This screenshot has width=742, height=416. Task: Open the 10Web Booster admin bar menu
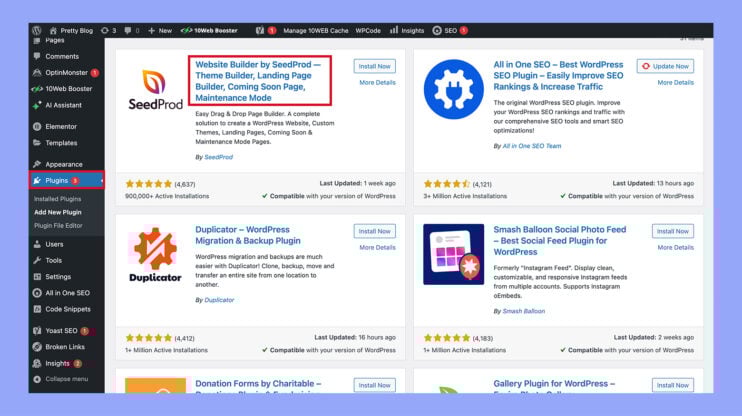coord(208,31)
